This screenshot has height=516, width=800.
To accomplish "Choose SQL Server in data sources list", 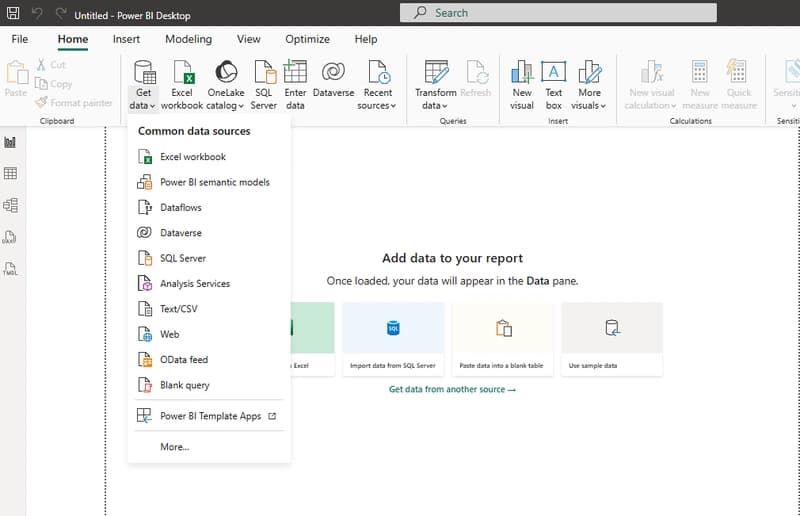I will 209,258.
